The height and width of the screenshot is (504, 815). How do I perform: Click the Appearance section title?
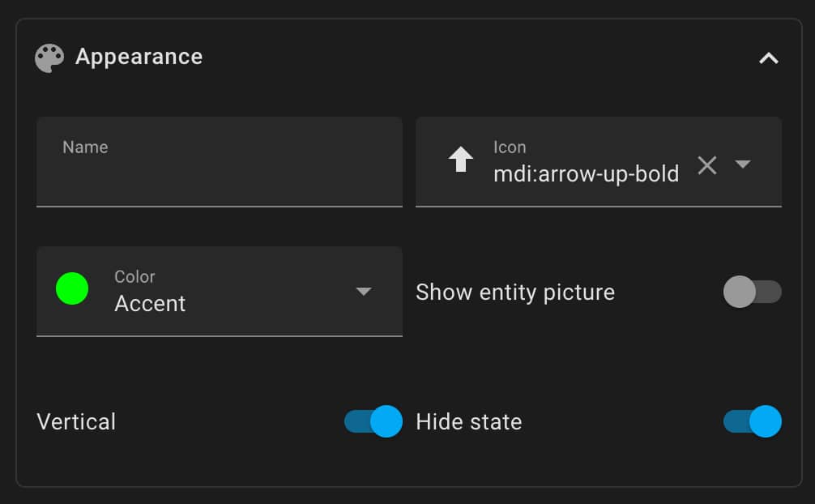point(139,57)
